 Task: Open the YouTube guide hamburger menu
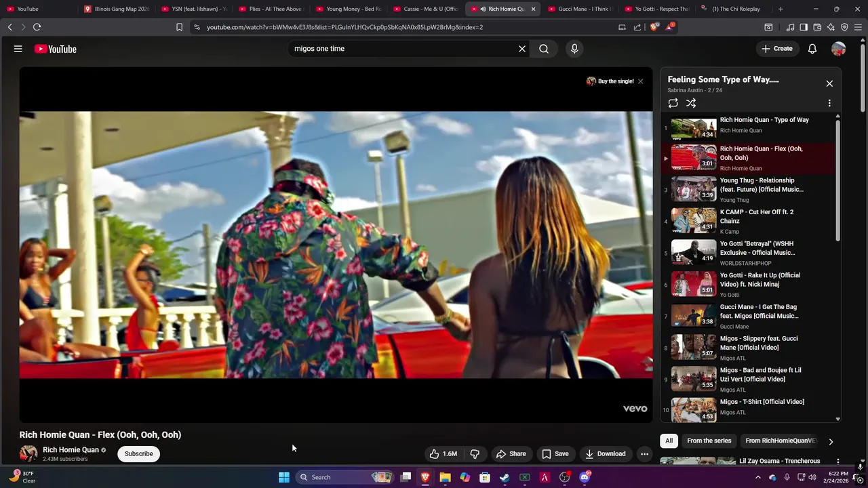(18, 49)
